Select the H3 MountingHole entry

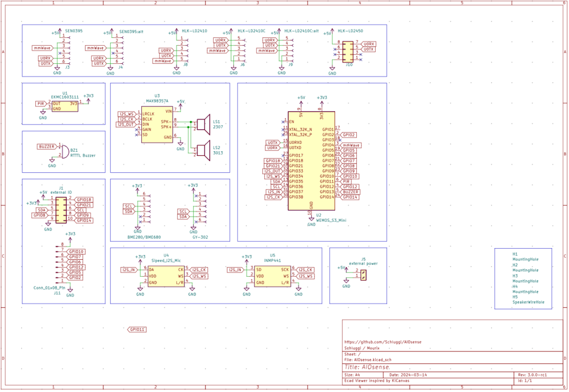tap(525, 278)
